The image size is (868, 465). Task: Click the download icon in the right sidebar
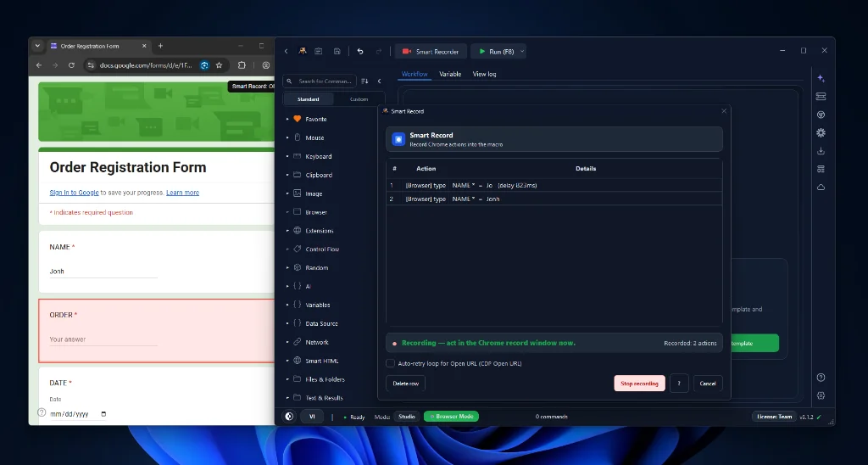[821, 151]
